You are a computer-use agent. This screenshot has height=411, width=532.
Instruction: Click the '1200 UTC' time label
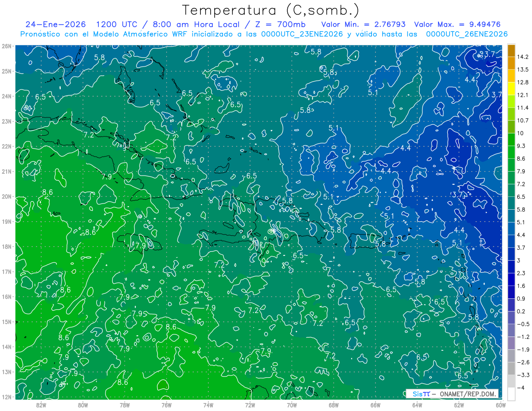click(118, 24)
